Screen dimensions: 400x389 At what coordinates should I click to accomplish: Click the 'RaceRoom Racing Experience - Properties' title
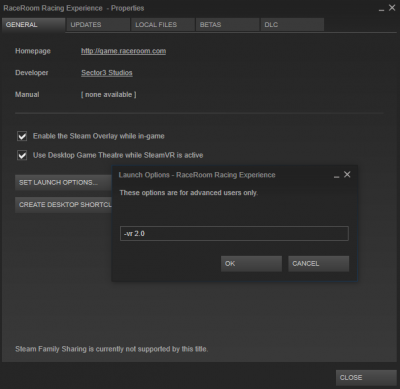point(74,8)
